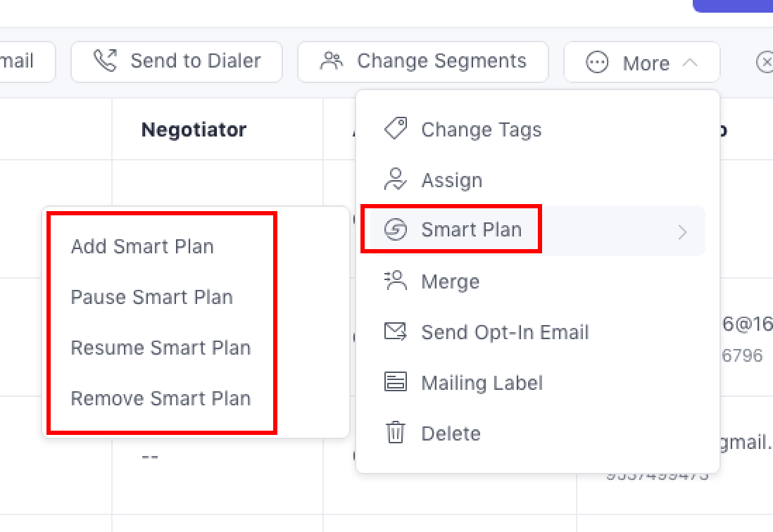Click the Assign person icon
The width and height of the screenshot is (773, 532).
(x=396, y=179)
